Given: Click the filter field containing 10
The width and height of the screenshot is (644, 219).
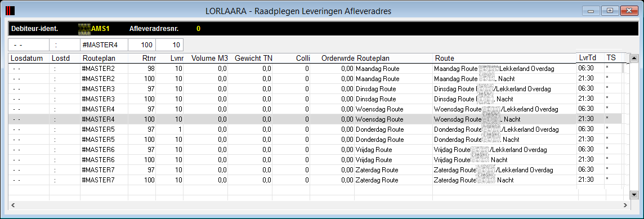Looking at the screenshot, I should point(169,45).
